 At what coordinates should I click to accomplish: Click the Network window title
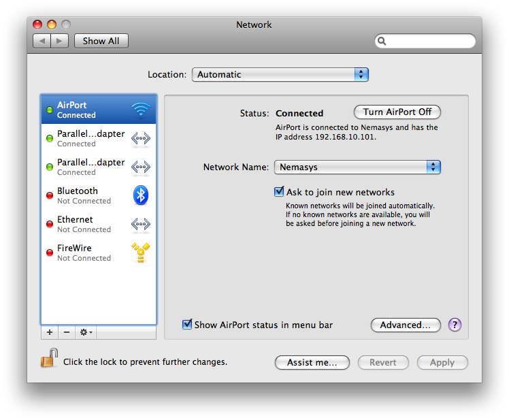(x=254, y=25)
